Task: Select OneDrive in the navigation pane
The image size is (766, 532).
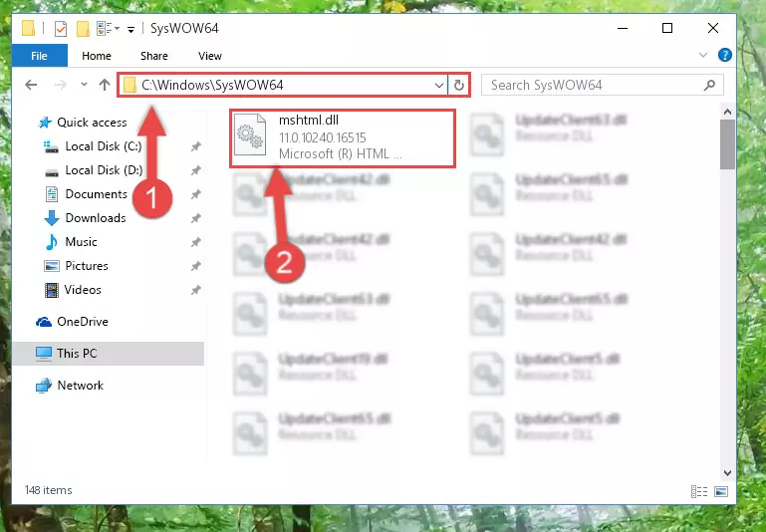Action: pyautogui.click(x=83, y=322)
